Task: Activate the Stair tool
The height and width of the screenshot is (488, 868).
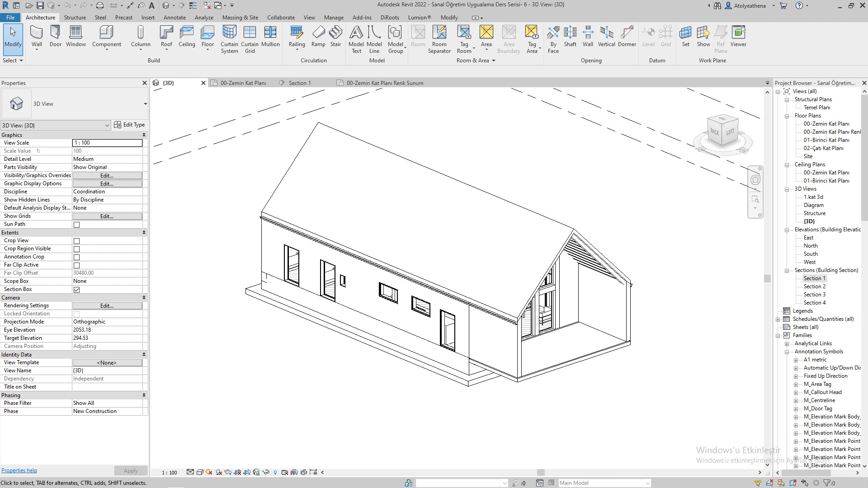Action: pos(335,36)
